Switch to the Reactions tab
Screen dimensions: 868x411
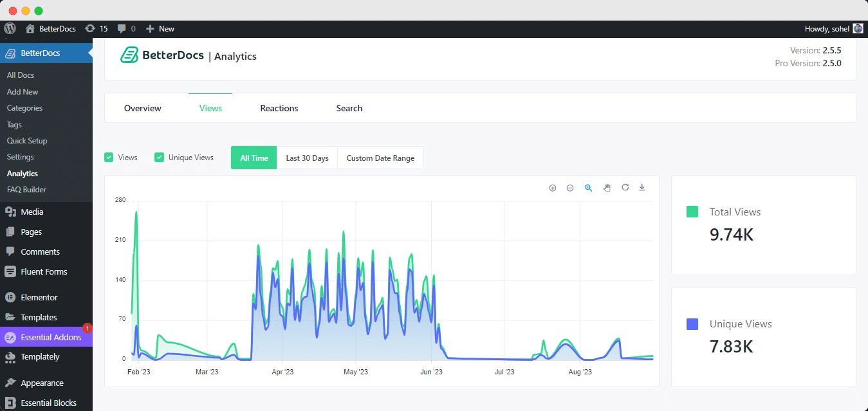(279, 108)
